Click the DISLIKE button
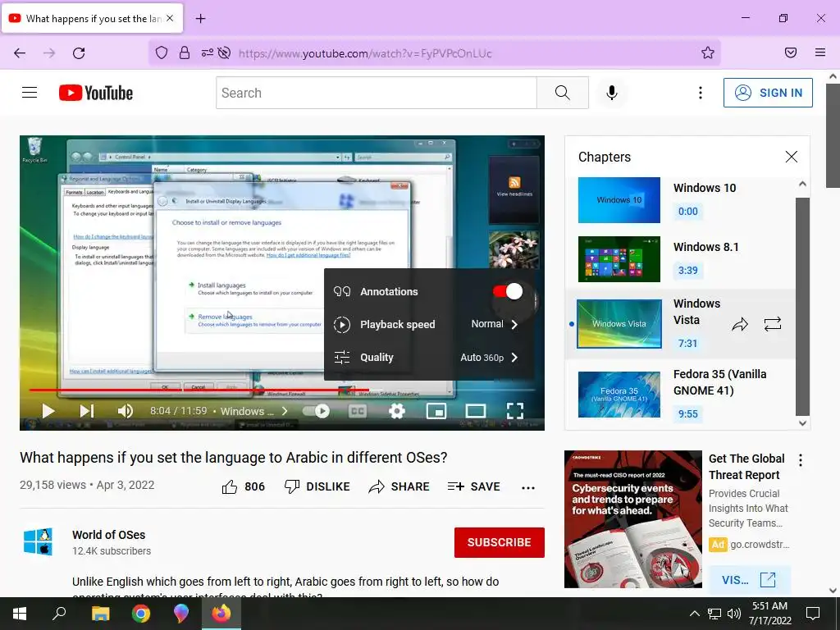This screenshot has width=840, height=630. click(x=317, y=486)
